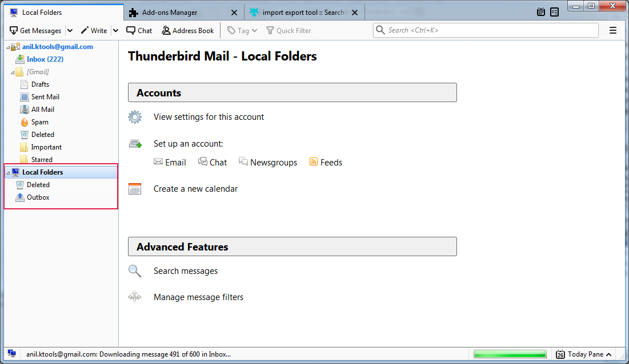Viewport: 629px width, 364px height.
Task: Open the hamburger application menu
Action: pyautogui.click(x=612, y=30)
